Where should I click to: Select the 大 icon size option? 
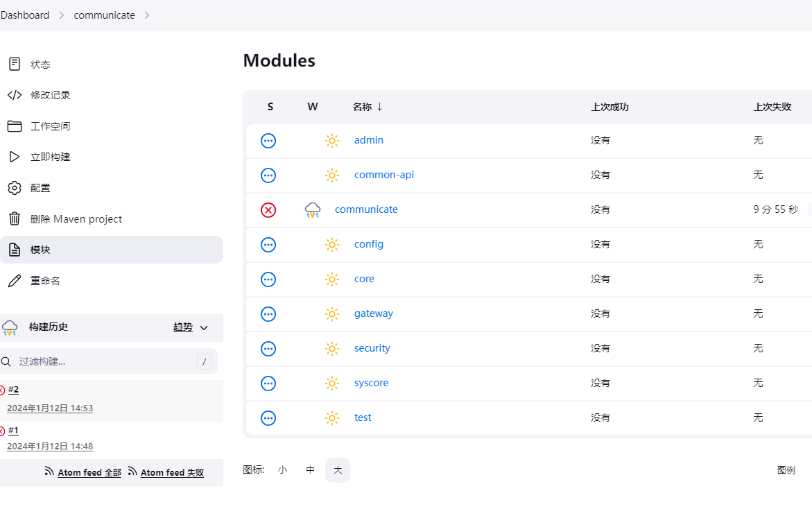tap(338, 470)
